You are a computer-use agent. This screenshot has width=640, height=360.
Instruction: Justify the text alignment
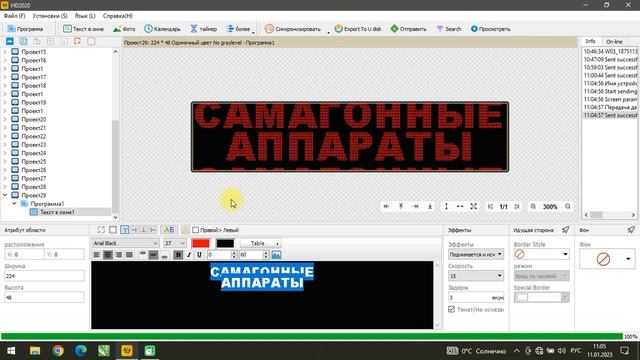click(x=129, y=255)
